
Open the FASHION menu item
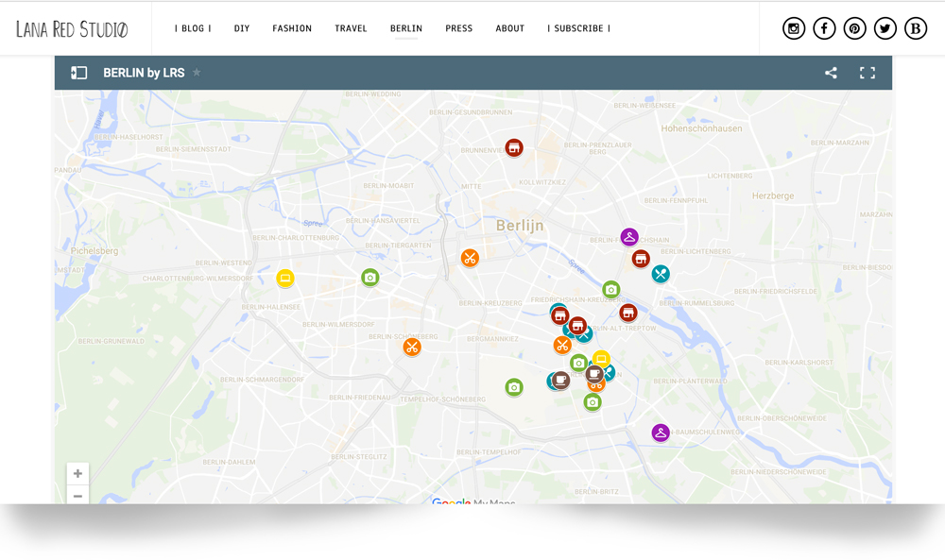click(x=292, y=28)
